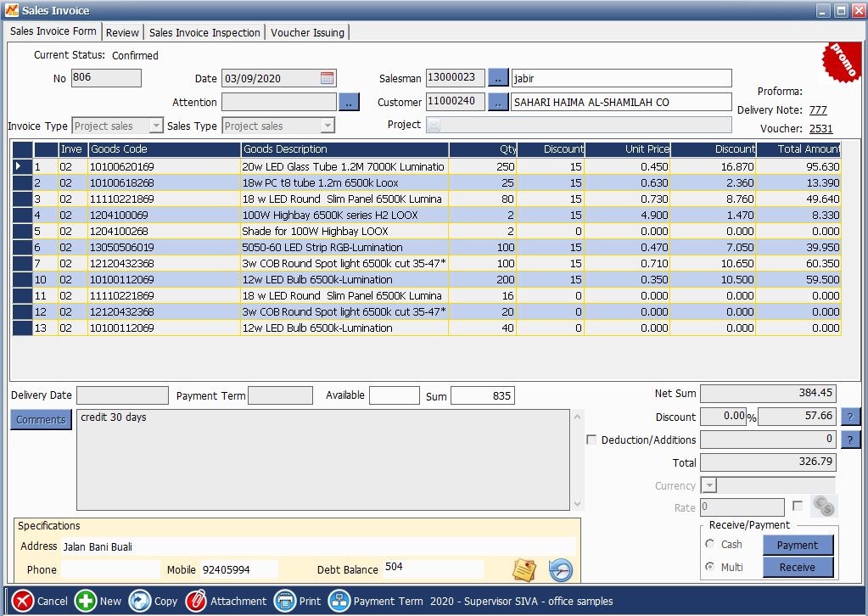The image size is (868, 616).
Task: Open Delivery Note link 777
Action: click(818, 109)
